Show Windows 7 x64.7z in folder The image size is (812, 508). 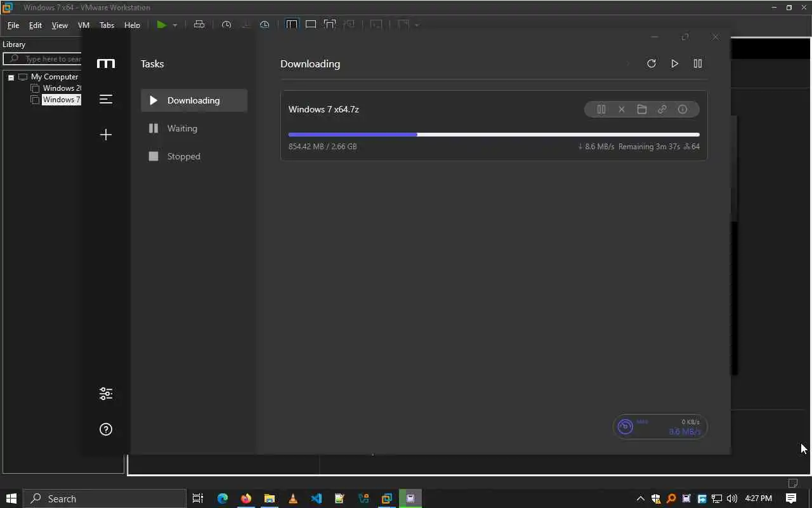point(642,109)
